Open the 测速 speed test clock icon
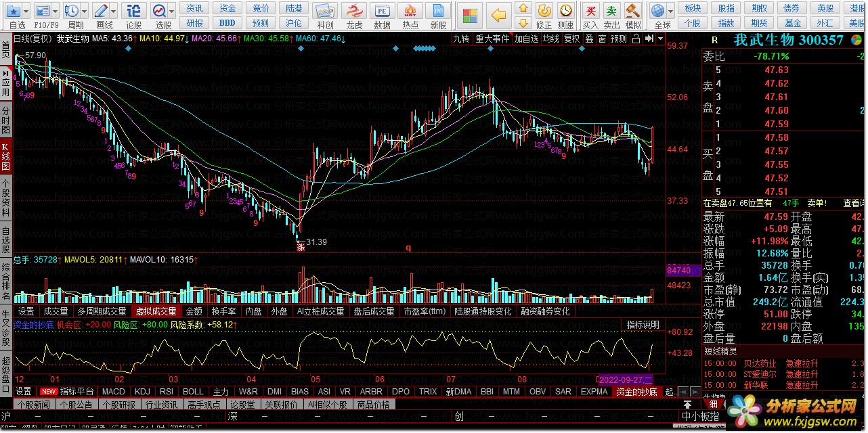Screen dimensions: 868x433 tap(566, 11)
